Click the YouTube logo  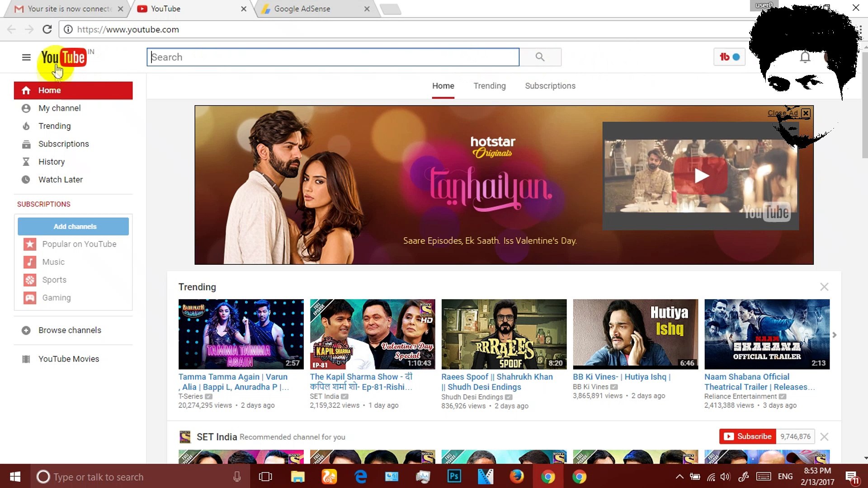click(63, 57)
